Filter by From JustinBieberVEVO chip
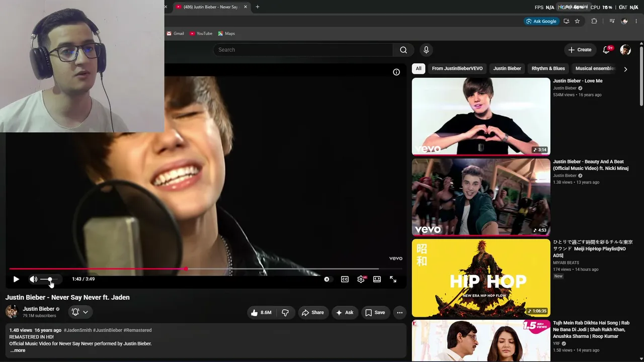The image size is (644, 362). [457, 68]
